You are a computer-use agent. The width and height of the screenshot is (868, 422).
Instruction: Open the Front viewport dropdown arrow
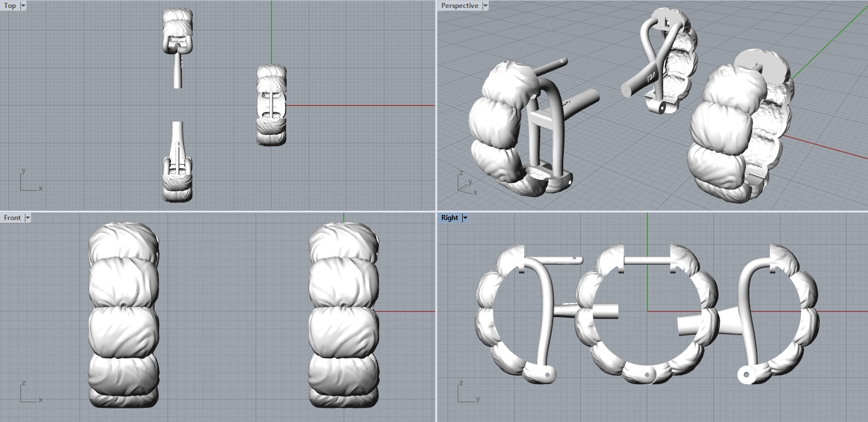click(28, 218)
